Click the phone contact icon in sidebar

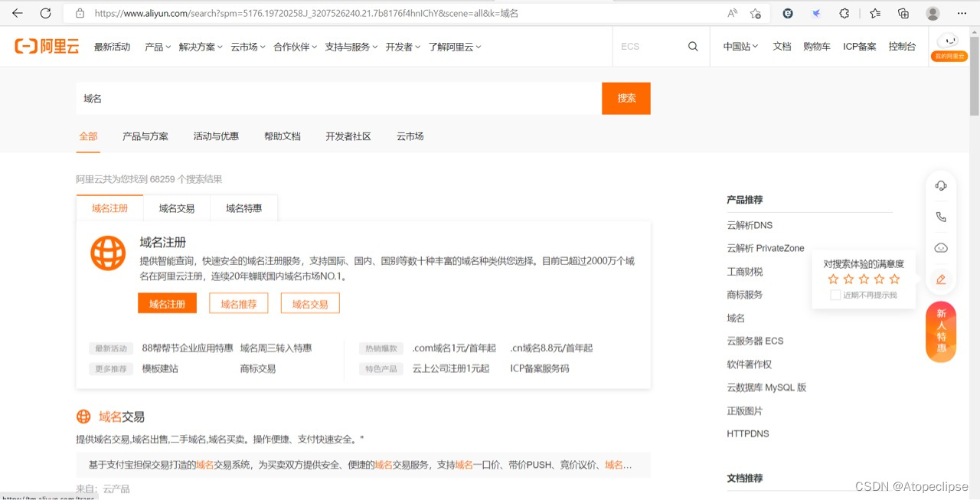pyautogui.click(x=941, y=217)
